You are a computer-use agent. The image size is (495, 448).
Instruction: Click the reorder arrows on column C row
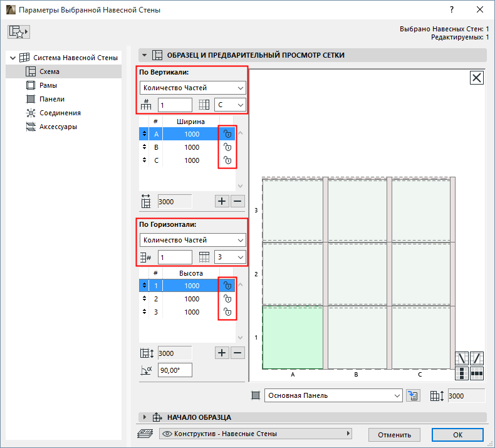click(x=144, y=160)
